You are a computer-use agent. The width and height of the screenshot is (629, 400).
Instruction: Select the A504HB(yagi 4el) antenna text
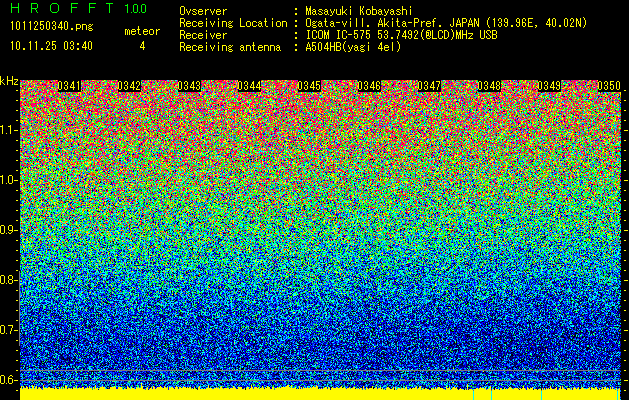353,47
